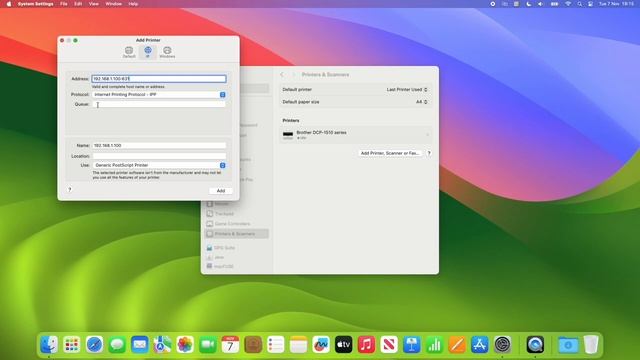Open the Edit menu
The width and height of the screenshot is (640, 360).
pyautogui.click(x=78, y=4)
